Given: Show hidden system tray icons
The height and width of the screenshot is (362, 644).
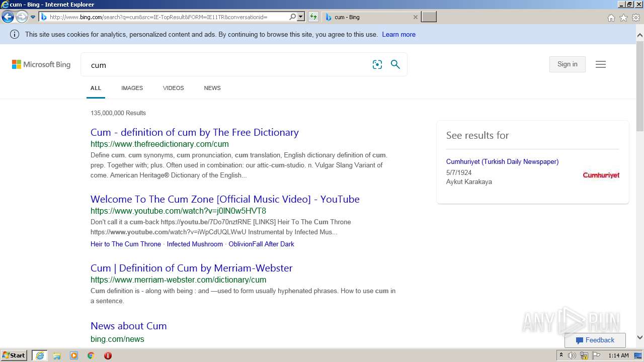Looking at the screenshot, I should click(561, 355).
